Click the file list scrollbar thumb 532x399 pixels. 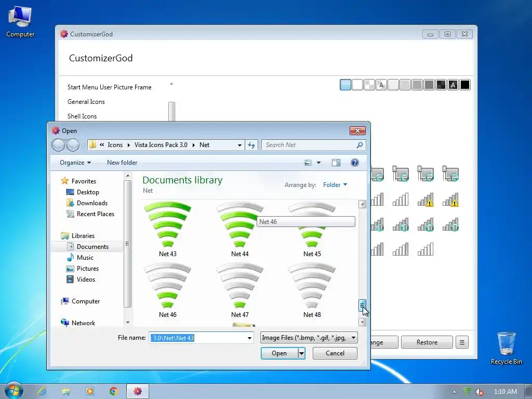pyautogui.click(x=362, y=305)
